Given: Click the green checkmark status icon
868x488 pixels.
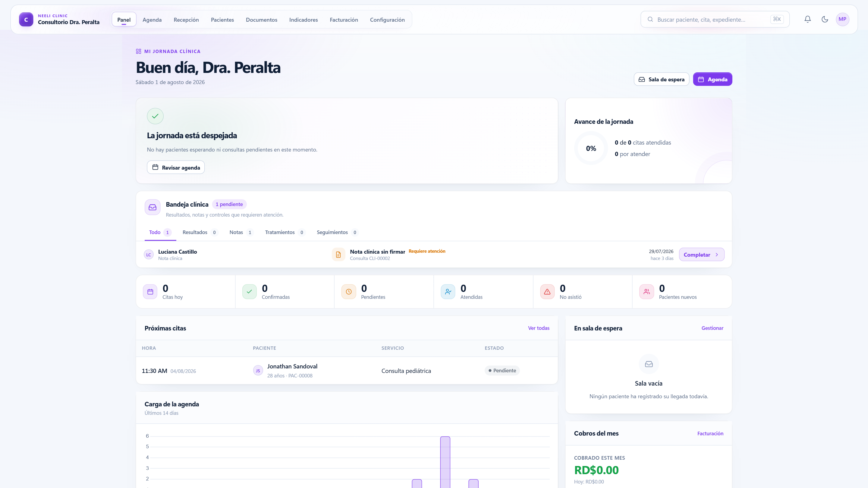Looking at the screenshot, I should point(155,116).
